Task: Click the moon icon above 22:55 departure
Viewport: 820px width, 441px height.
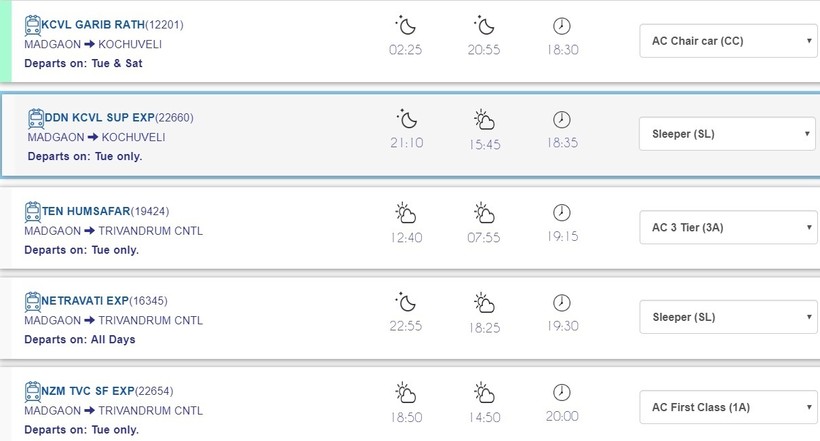Action: pyautogui.click(x=404, y=302)
